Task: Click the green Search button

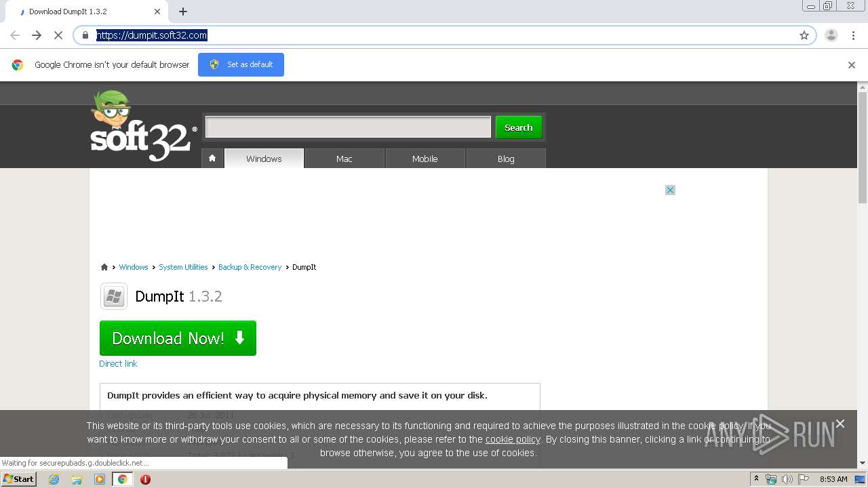Action: click(x=519, y=127)
